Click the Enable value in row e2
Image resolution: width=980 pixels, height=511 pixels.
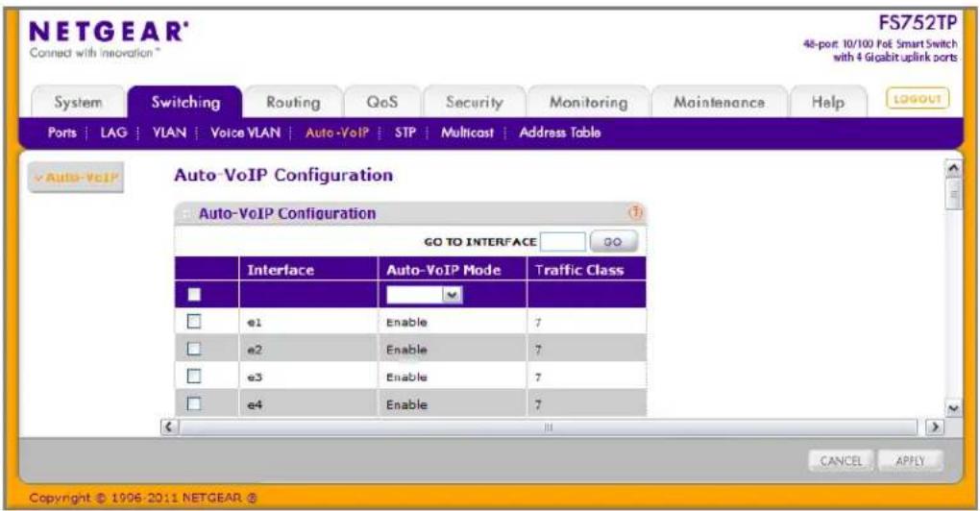click(x=406, y=350)
